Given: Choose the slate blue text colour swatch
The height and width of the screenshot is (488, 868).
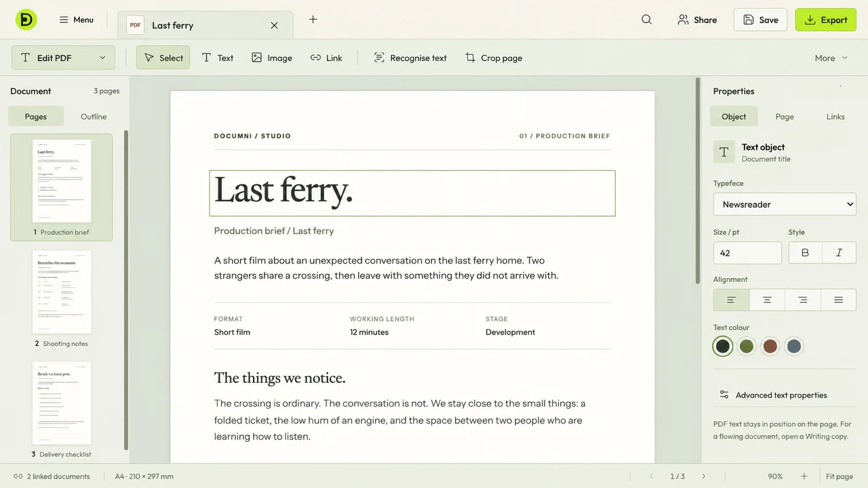Looking at the screenshot, I should pyautogui.click(x=793, y=346).
